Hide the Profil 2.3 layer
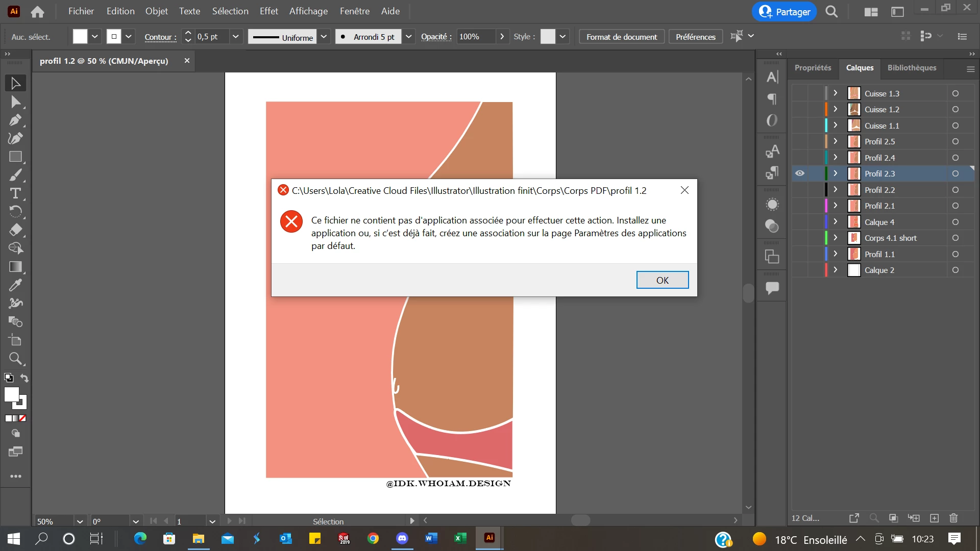This screenshot has height=551, width=980. coord(800,173)
